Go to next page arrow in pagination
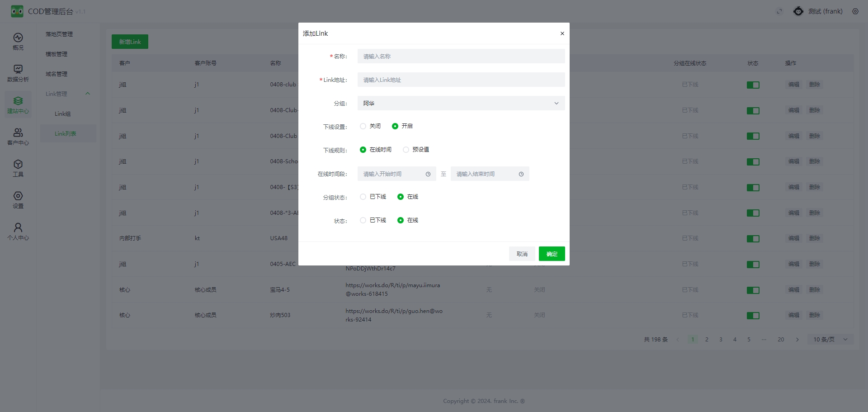The image size is (868, 412). click(x=797, y=340)
